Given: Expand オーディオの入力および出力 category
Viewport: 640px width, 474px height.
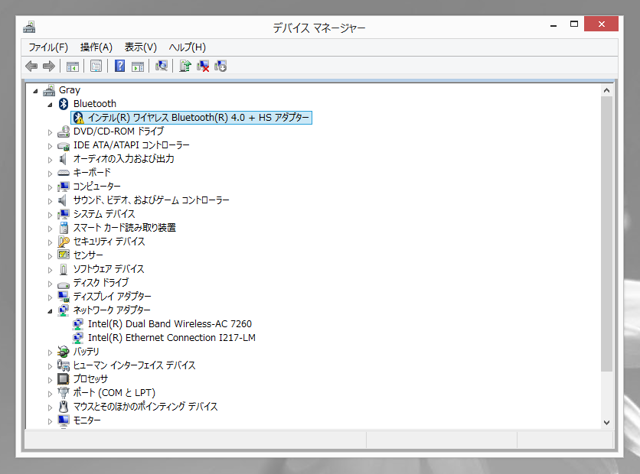Looking at the screenshot, I should [50, 160].
